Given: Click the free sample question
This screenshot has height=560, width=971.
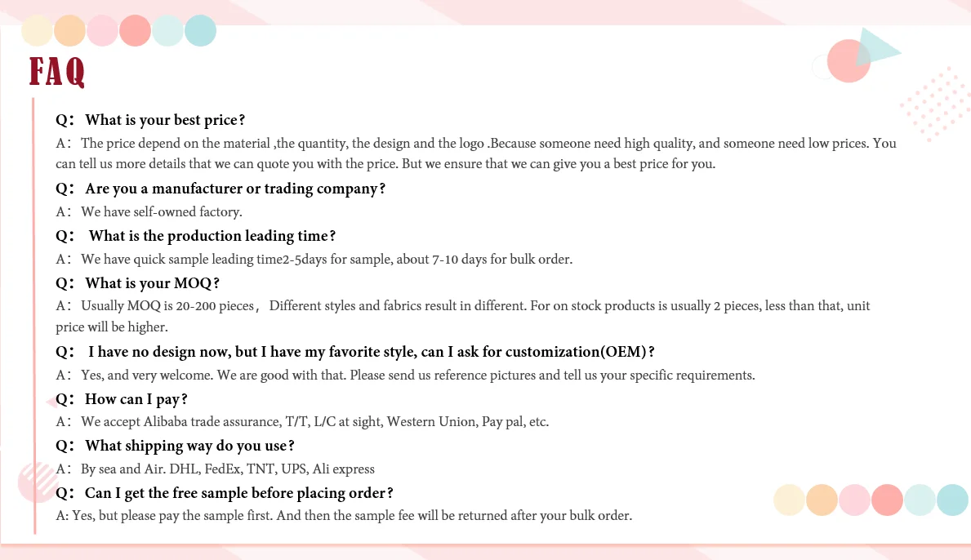Looking at the screenshot, I should [x=225, y=493].
